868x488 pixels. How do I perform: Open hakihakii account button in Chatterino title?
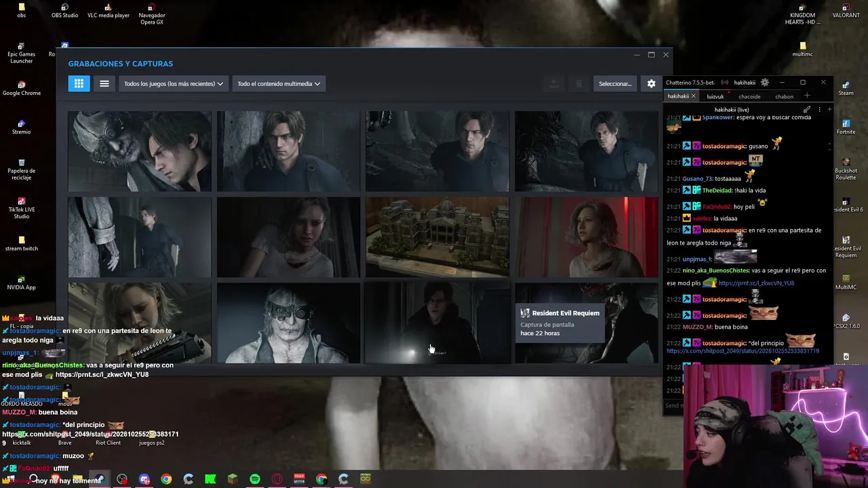pyautogui.click(x=745, y=83)
